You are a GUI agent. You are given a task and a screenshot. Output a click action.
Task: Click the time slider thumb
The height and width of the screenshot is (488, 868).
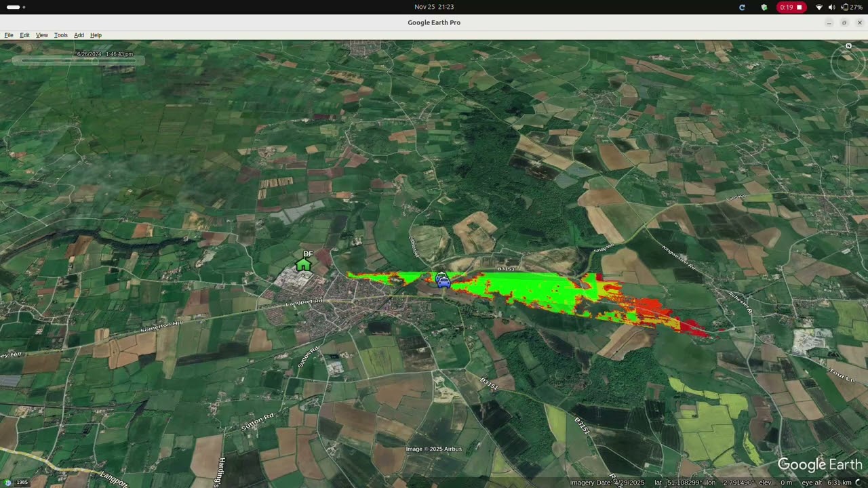point(95,60)
